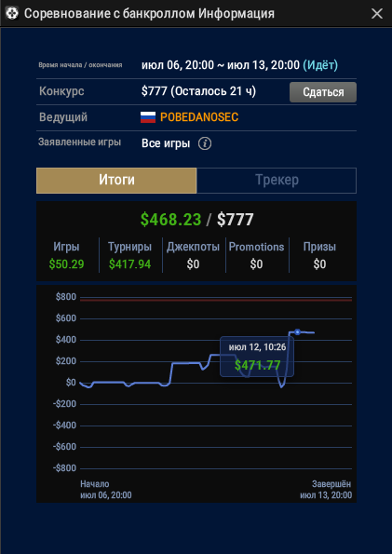Click the Призы column heading
Screen dimensions: 392x554
pyautogui.click(x=319, y=247)
